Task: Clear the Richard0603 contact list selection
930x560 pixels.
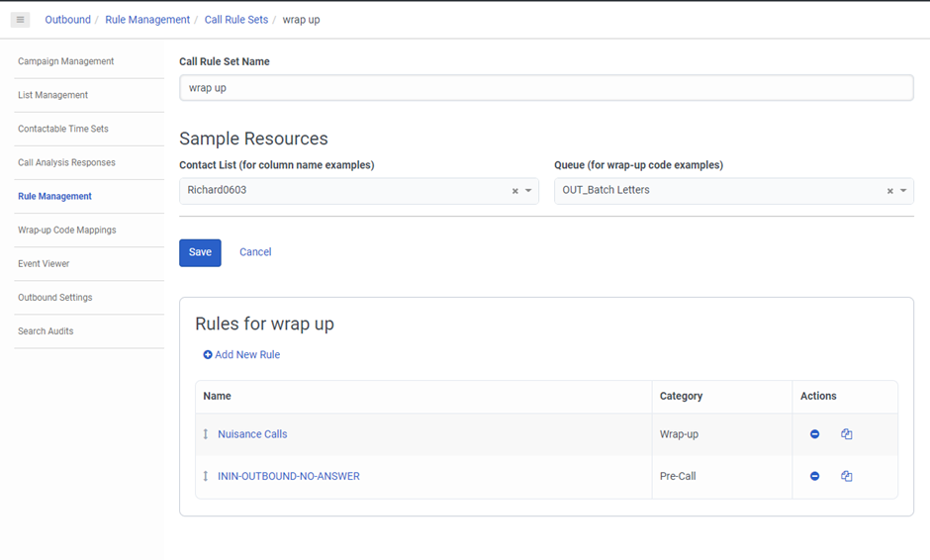Action: tap(514, 191)
